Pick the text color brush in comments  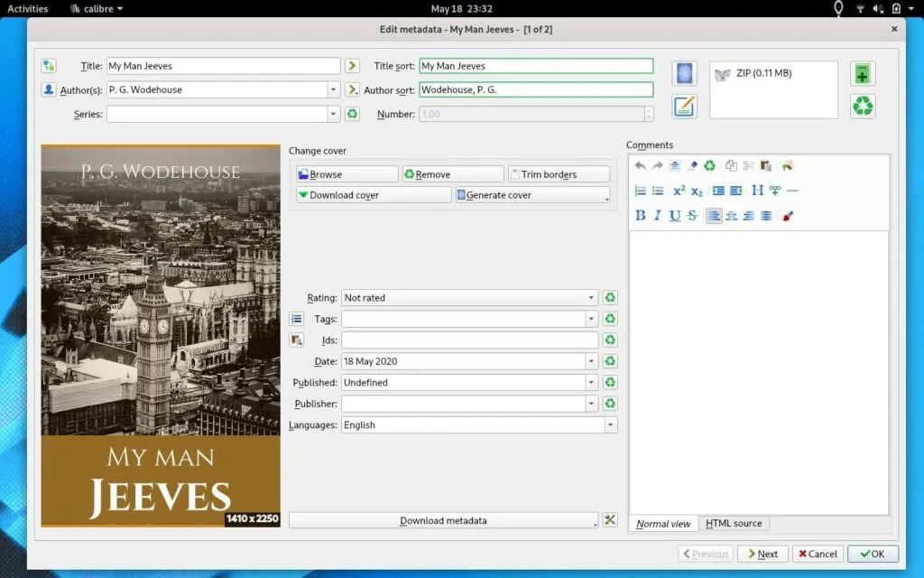click(788, 215)
